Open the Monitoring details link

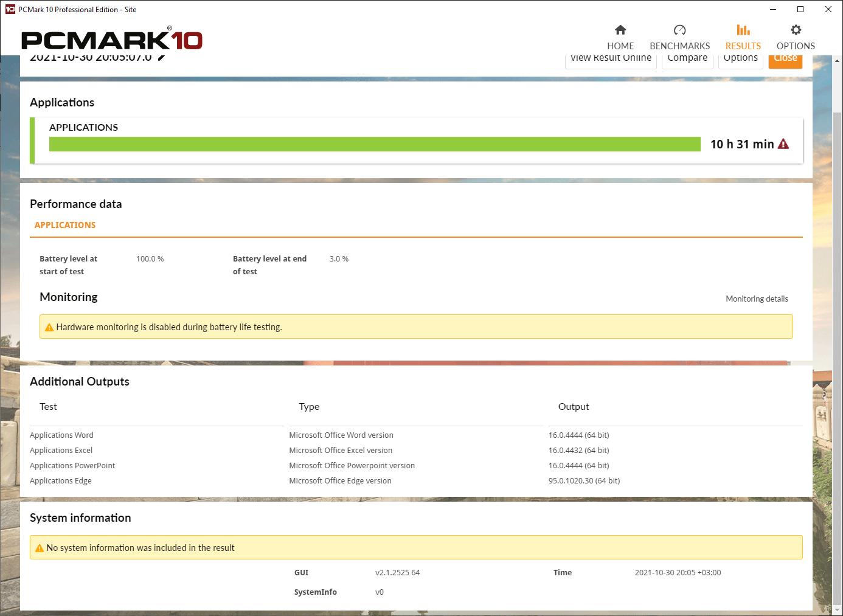(757, 299)
